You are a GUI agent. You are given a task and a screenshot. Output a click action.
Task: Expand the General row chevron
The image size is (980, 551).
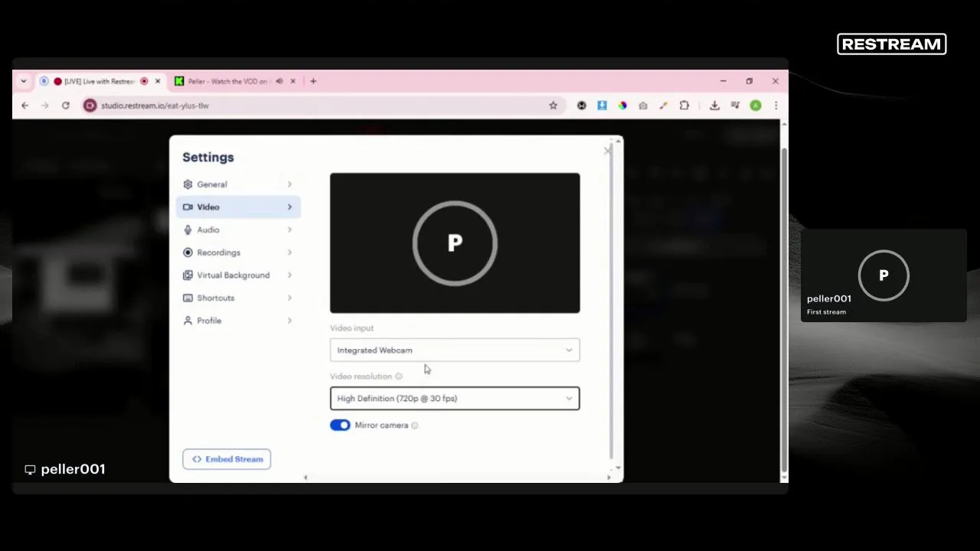289,184
